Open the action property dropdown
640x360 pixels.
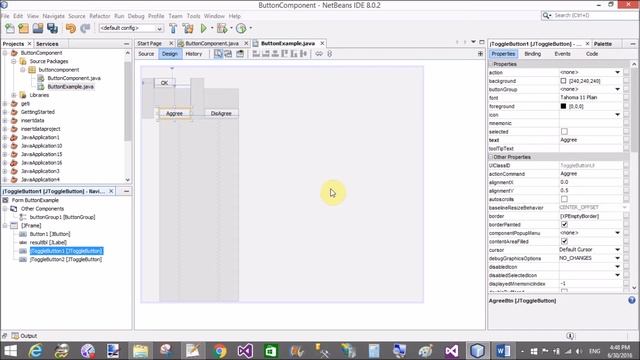coord(618,72)
